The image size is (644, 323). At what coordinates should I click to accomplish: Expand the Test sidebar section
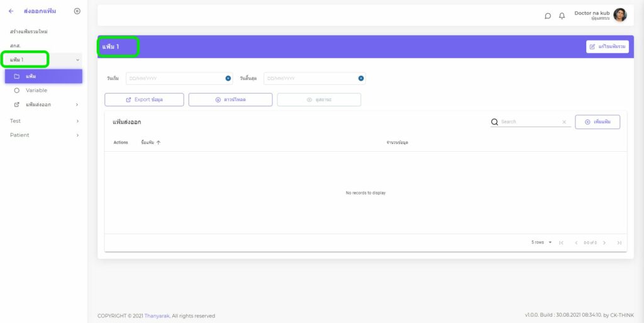coord(77,121)
